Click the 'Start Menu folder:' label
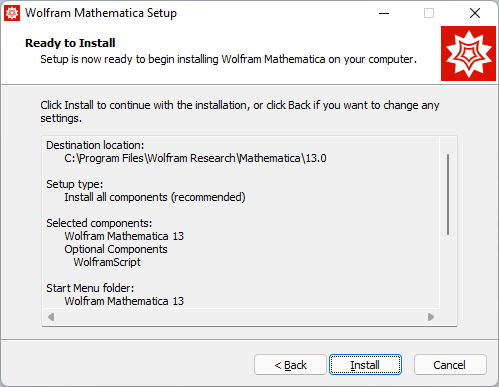The image size is (499, 387). (x=90, y=288)
